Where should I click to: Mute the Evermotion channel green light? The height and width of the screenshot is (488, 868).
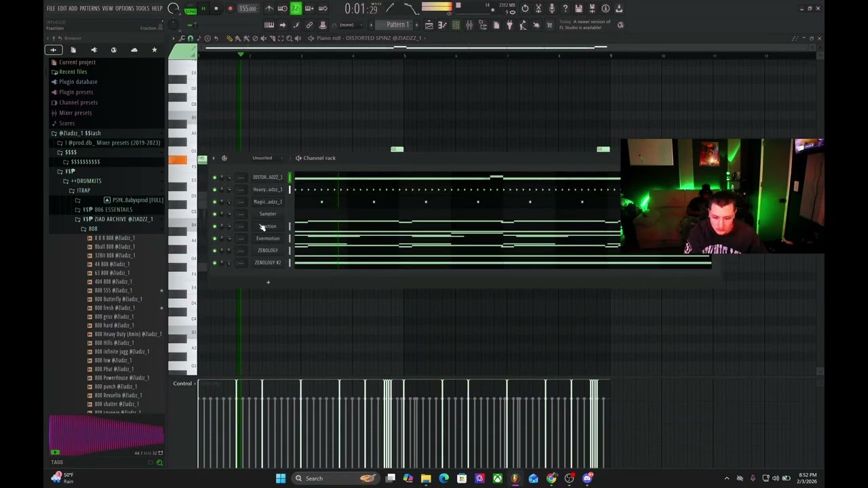(214, 239)
